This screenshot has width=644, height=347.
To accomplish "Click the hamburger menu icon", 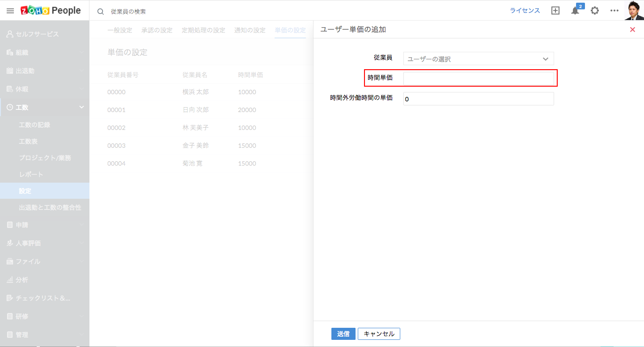I will (10, 11).
